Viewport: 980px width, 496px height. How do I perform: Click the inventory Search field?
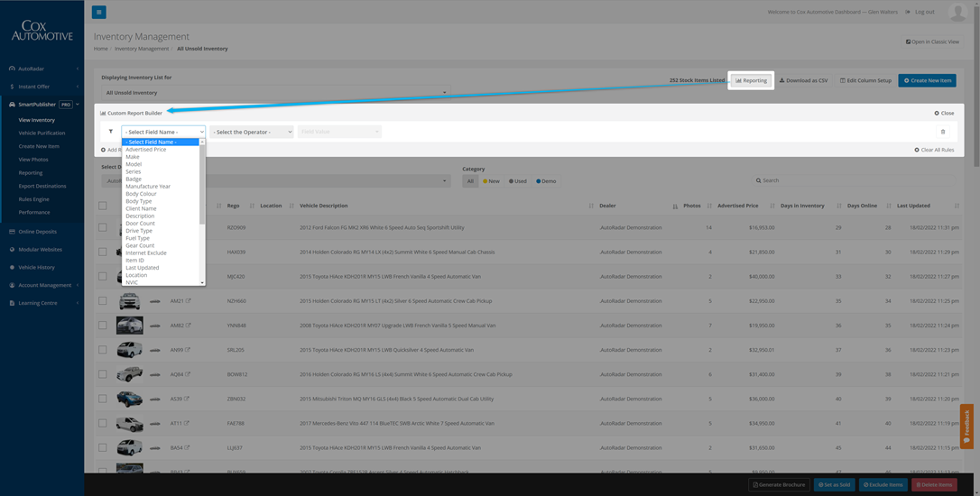854,180
